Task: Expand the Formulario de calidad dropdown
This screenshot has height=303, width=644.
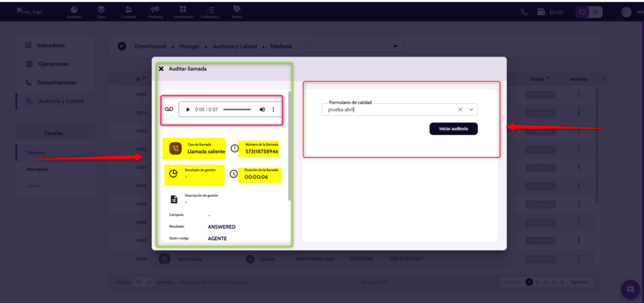Action: [x=471, y=109]
